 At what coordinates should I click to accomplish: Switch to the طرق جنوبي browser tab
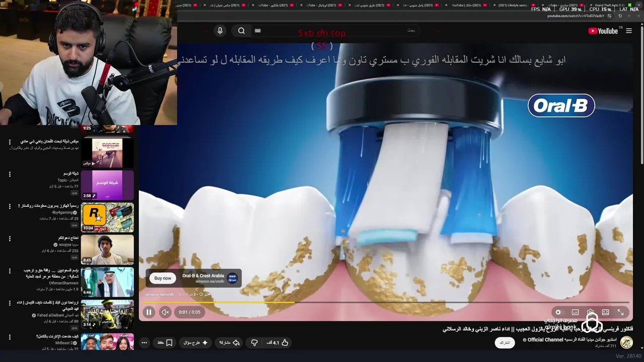(x=370, y=5)
